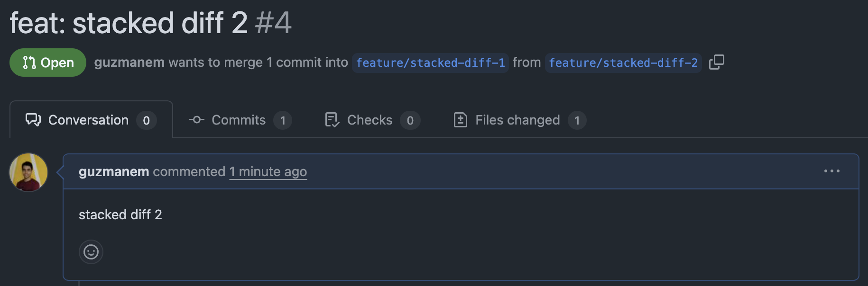Open the feature/stacked-diff-2 head branch link

click(623, 63)
